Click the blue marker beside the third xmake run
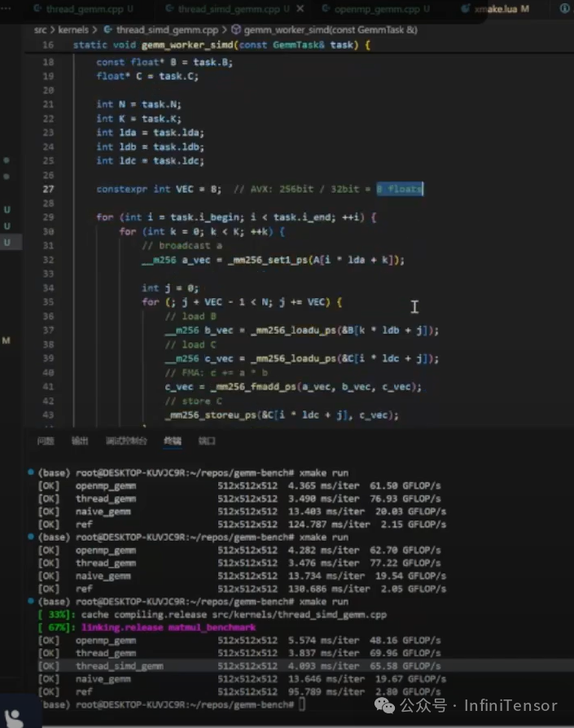This screenshot has height=728, width=574. [x=31, y=601]
